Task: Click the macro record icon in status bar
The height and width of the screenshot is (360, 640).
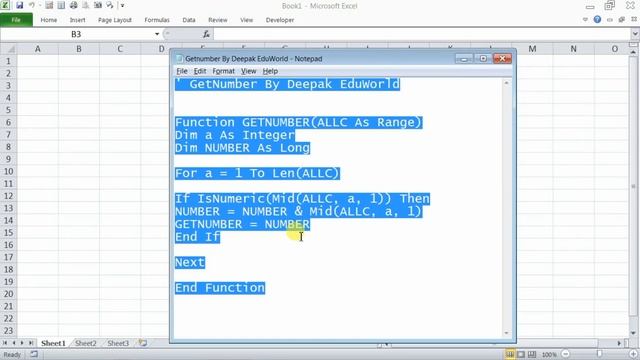Action: point(34,354)
